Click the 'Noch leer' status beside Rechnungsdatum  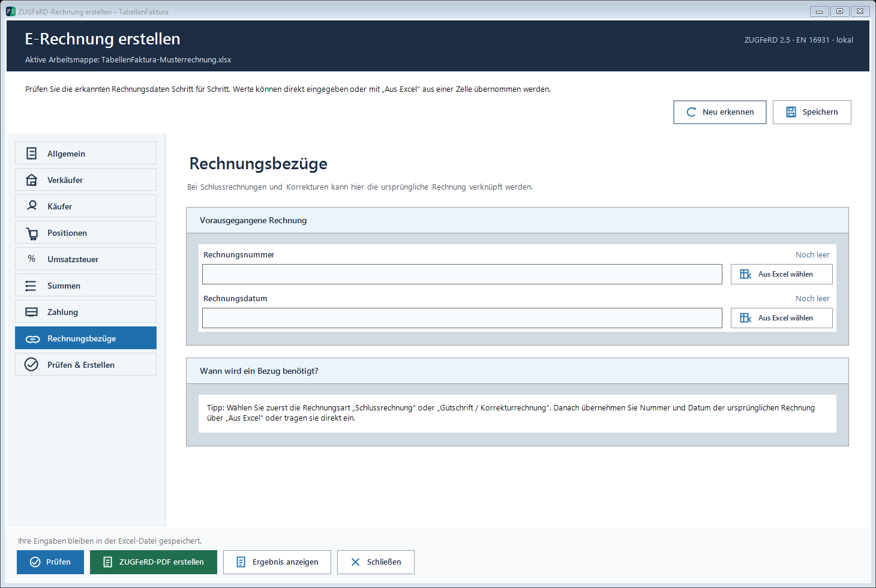(x=812, y=299)
